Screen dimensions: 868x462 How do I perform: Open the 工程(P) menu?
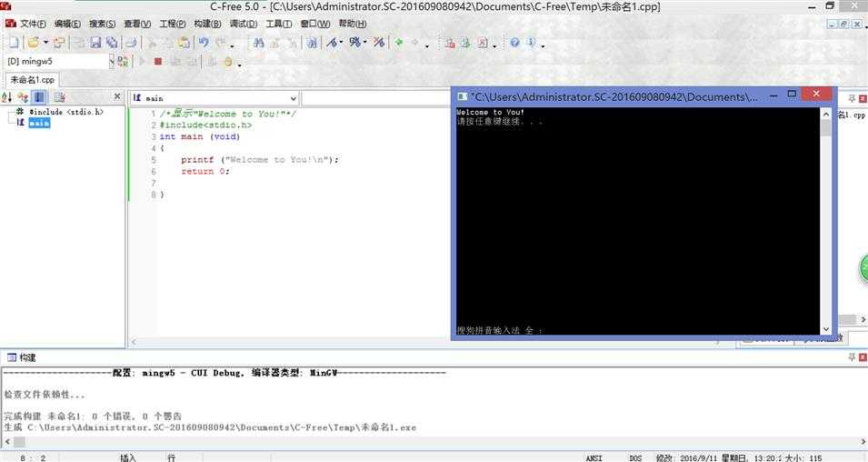(x=173, y=24)
